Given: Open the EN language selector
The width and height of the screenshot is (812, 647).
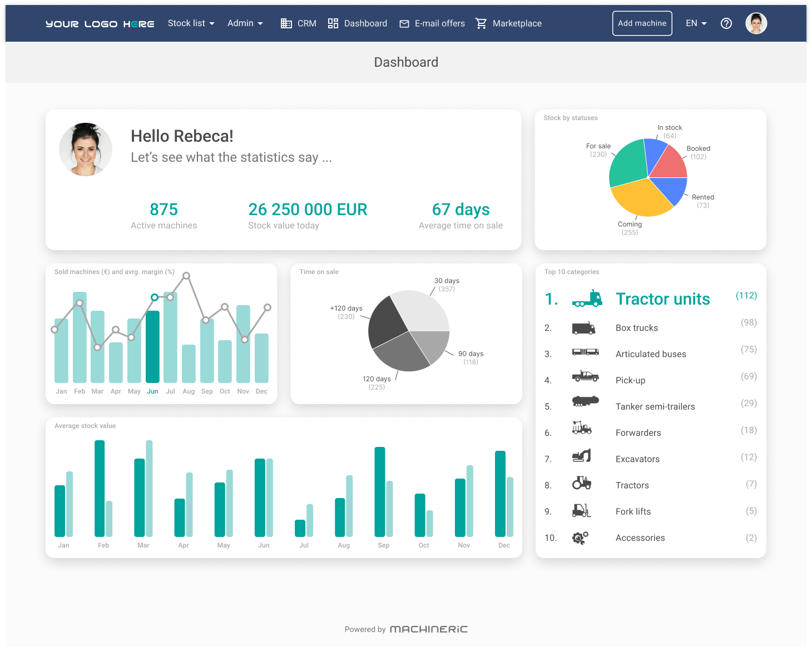Looking at the screenshot, I should [x=696, y=23].
